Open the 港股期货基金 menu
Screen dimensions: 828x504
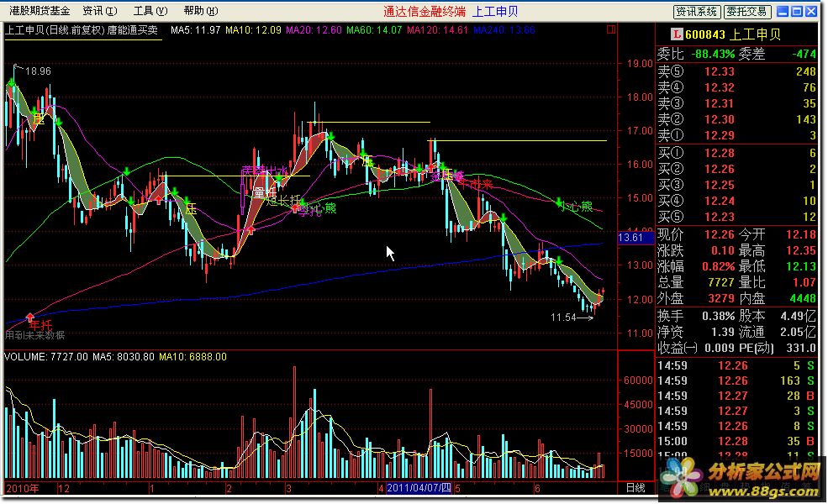pos(40,11)
